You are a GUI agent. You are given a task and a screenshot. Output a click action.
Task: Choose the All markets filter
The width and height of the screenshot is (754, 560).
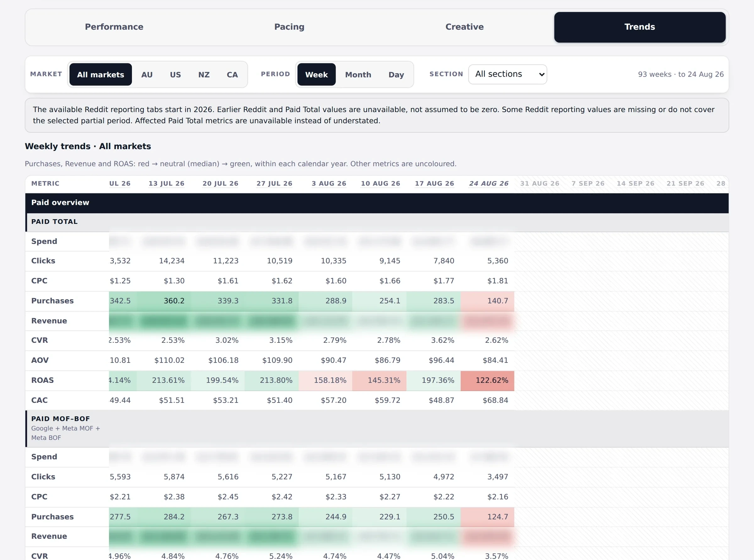pyautogui.click(x=101, y=75)
